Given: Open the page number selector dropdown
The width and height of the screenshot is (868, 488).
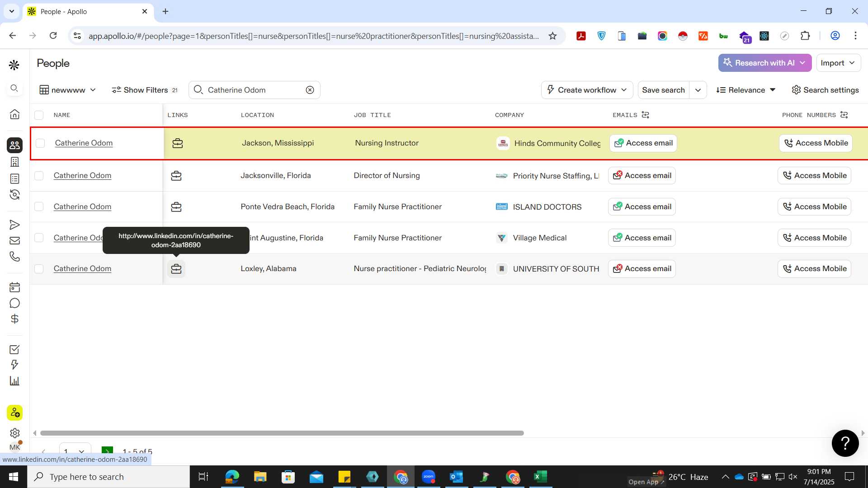Looking at the screenshot, I should click(x=75, y=451).
